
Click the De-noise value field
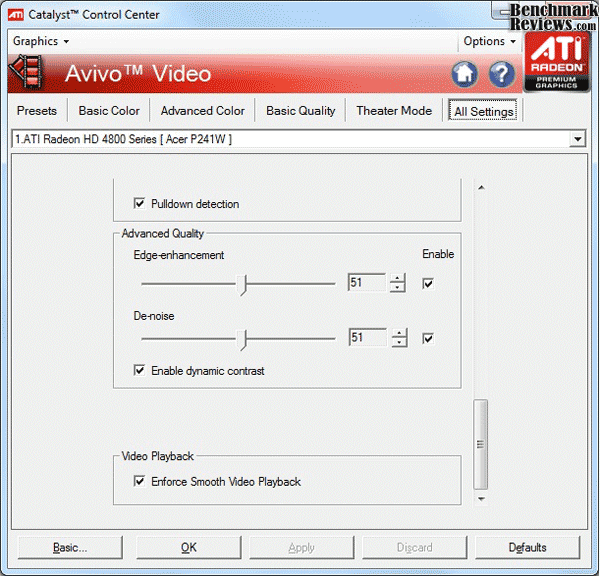pos(368,337)
